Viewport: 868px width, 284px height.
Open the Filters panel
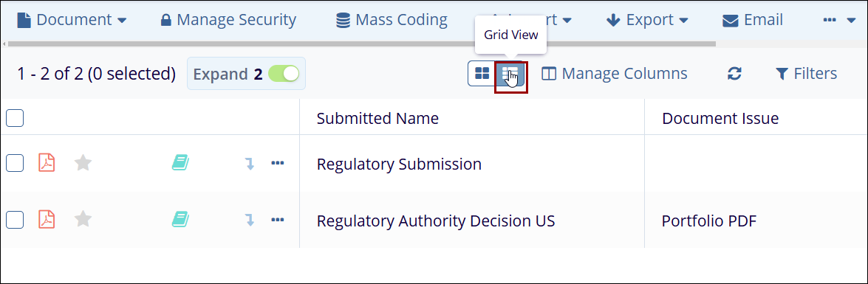click(806, 74)
